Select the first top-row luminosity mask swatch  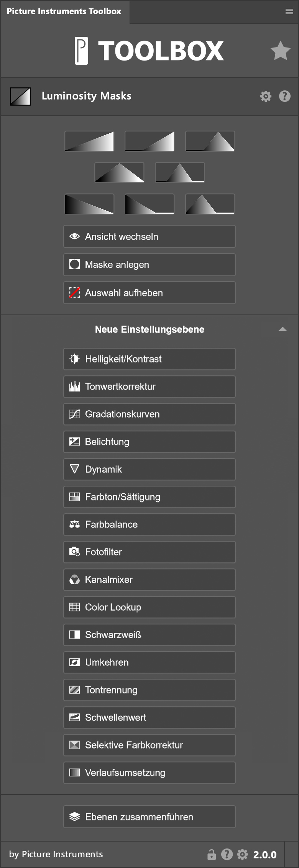(89, 141)
